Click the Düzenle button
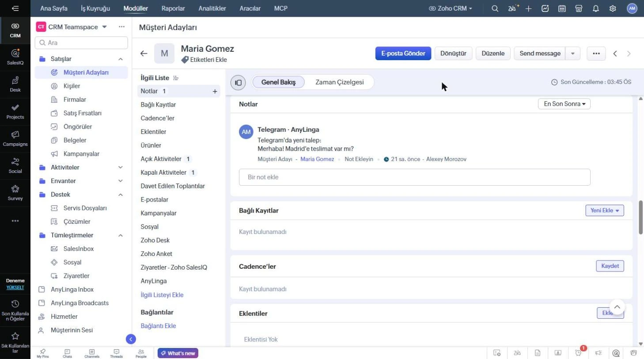Image resolution: width=644 pixels, height=359 pixels. tap(493, 53)
